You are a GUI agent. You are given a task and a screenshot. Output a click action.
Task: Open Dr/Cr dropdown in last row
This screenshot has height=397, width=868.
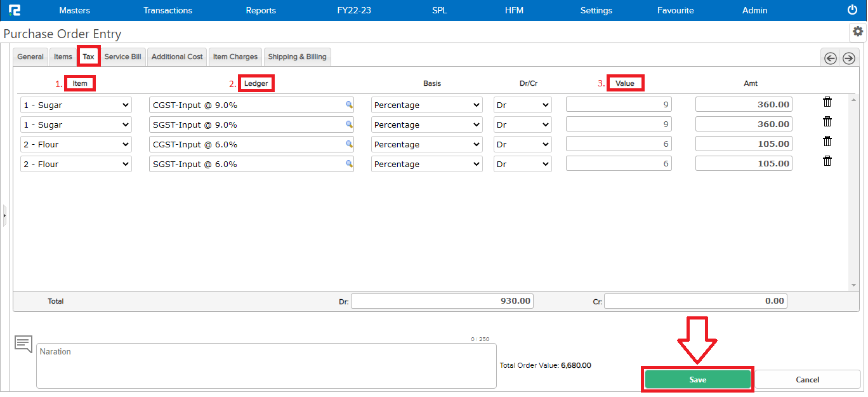522,164
